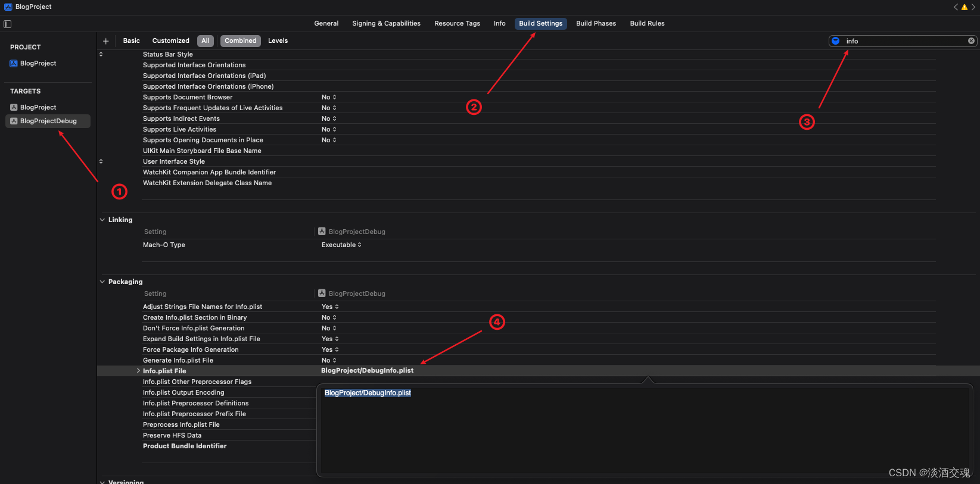Select Info.plist Preprocessor Definitions row
The height and width of the screenshot is (484, 980).
(196, 403)
